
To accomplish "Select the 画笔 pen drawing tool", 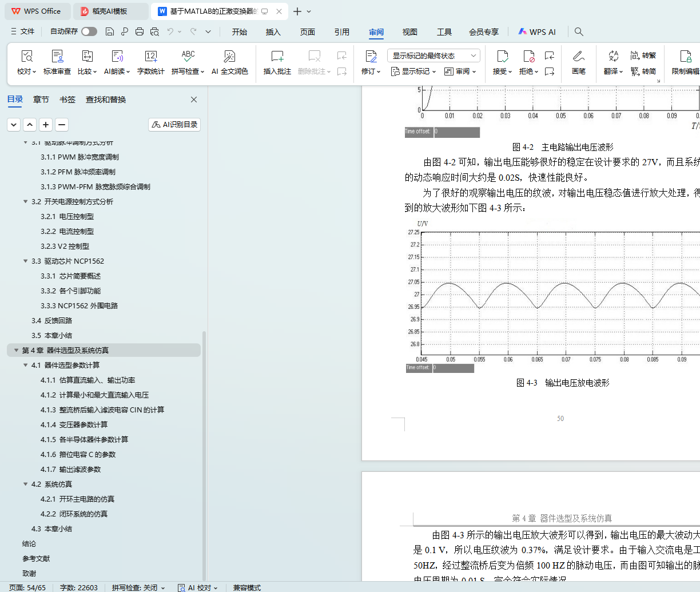I will click(578, 62).
